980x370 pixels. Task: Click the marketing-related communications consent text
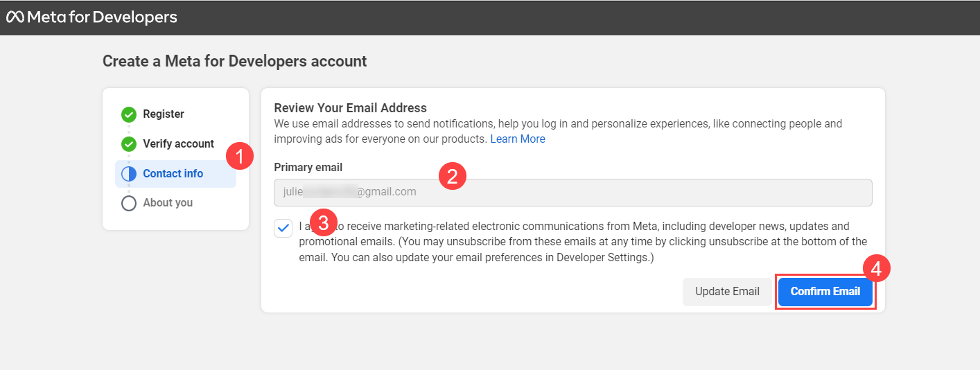click(583, 242)
